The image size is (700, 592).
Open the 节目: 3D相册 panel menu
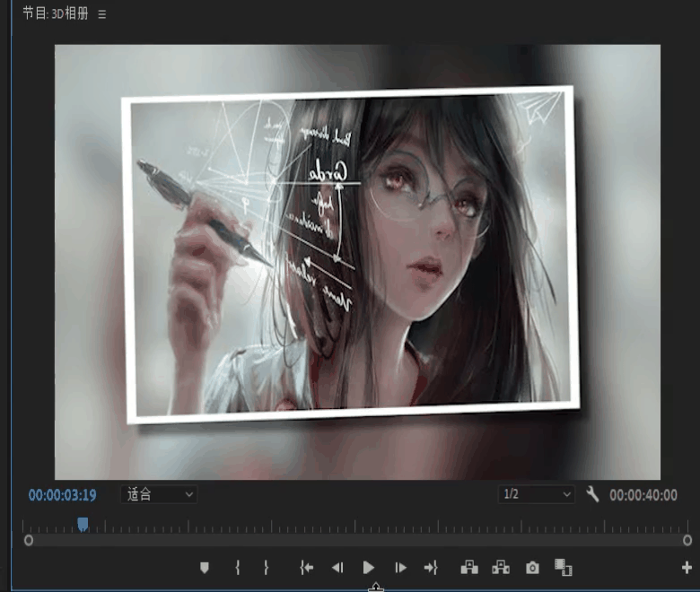102,14
